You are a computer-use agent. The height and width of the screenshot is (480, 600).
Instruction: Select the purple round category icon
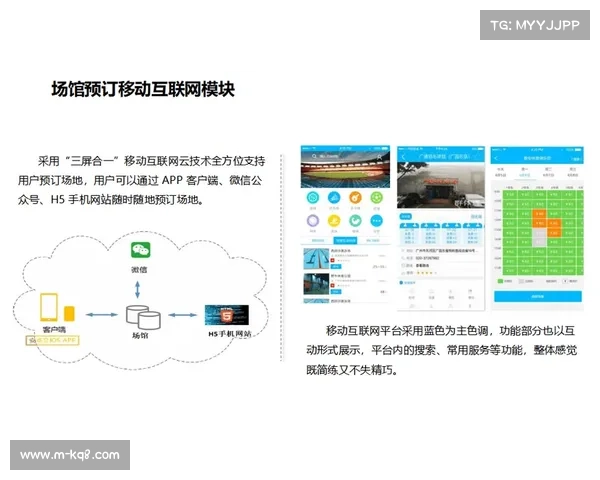[313, 220]
